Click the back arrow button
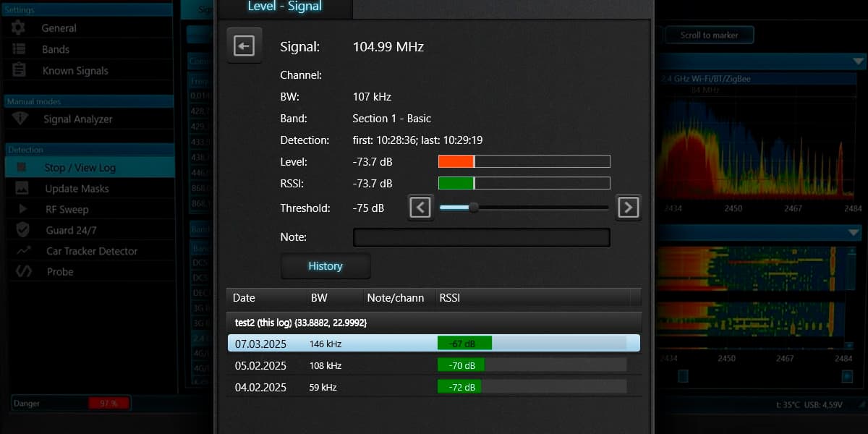 [x=244, y=46]
